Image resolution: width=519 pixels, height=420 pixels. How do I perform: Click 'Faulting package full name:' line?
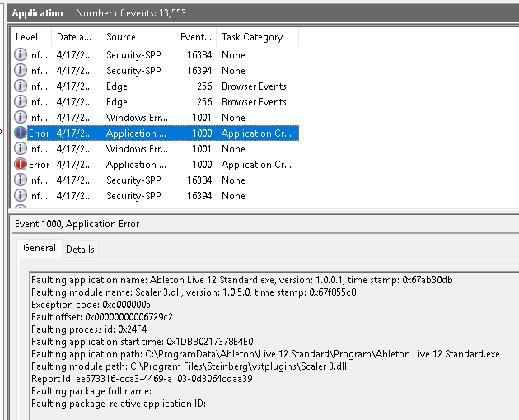[x=91, y=391]
